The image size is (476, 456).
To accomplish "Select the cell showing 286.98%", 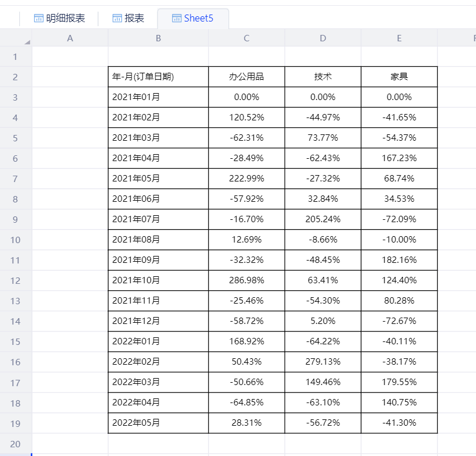I will [x=246, y=280].
